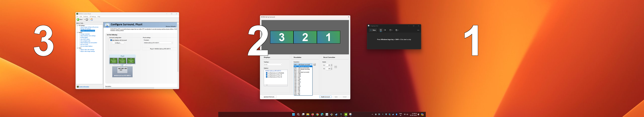Switch to Record video mode in Snipping Tool
Viewport: 644px width, 117px height.
click(x=385, y=30)
